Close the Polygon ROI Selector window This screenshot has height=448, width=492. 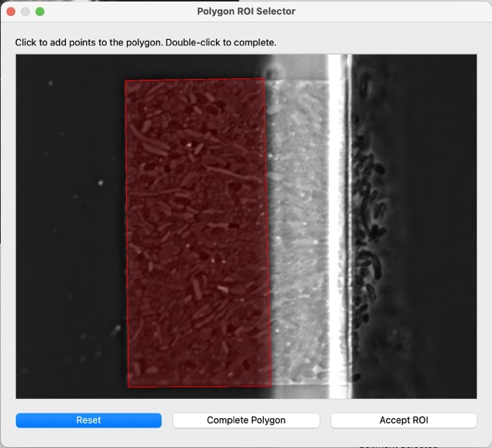pyautogui.click(x=11, y=12)
